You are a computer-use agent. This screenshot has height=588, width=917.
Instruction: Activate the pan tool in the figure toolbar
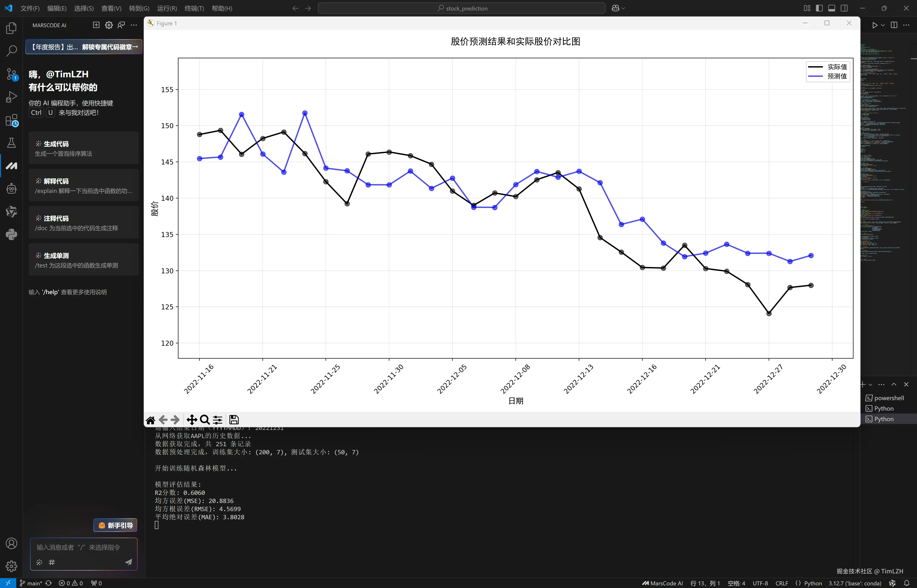192,420
